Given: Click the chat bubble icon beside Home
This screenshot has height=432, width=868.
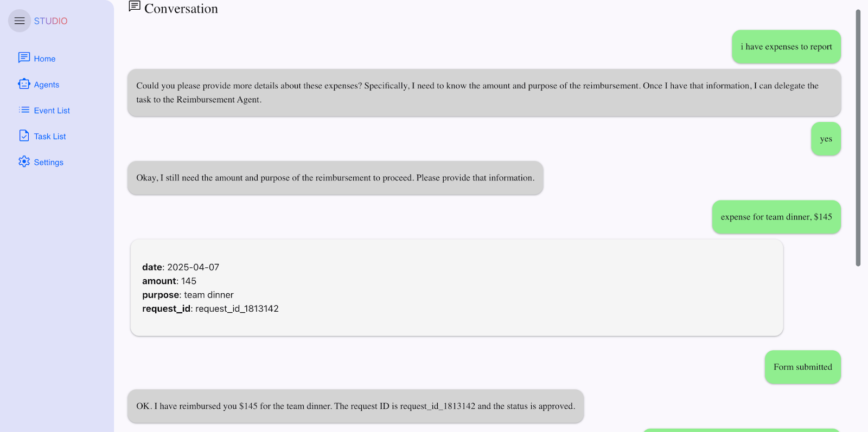Looking at the screenshot, I should tap(24, 58).
